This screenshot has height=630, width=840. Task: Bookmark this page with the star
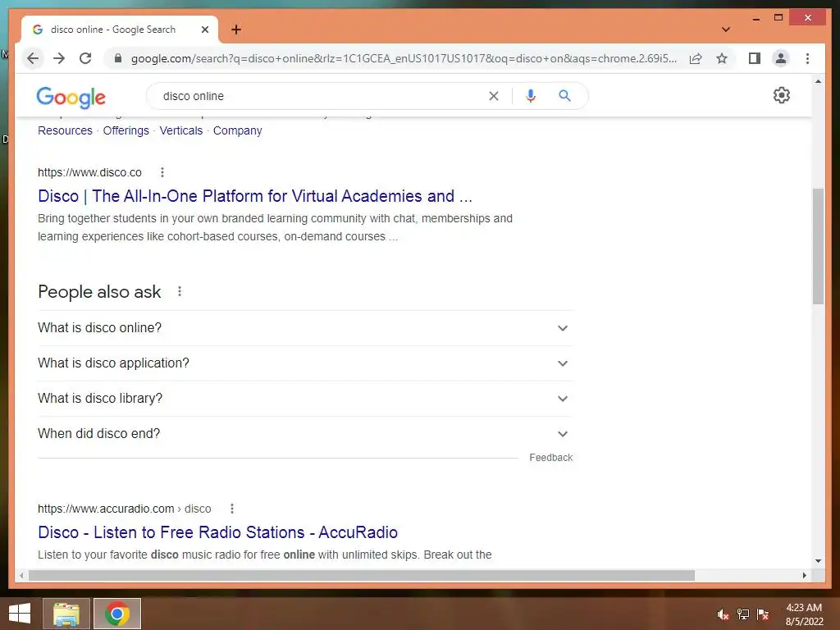click(x=722, y=58)
